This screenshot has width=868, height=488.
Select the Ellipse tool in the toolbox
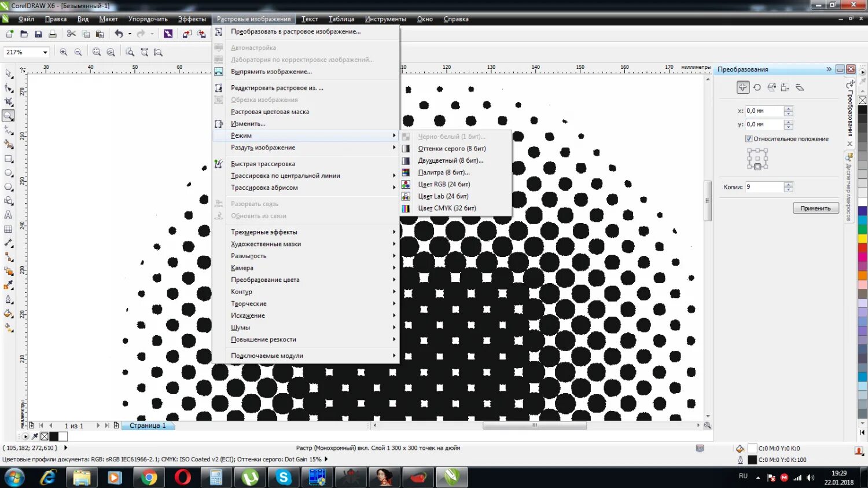[x=8, y=173]
